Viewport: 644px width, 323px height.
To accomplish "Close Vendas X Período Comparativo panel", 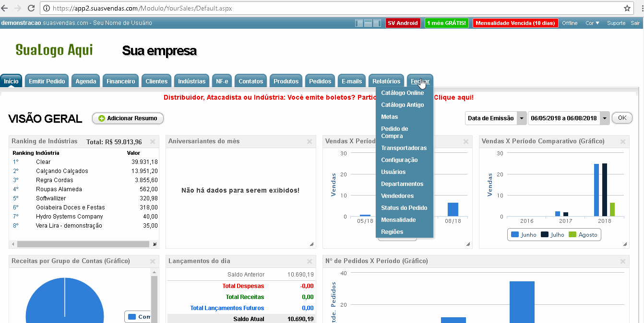I will click(623, 141).
